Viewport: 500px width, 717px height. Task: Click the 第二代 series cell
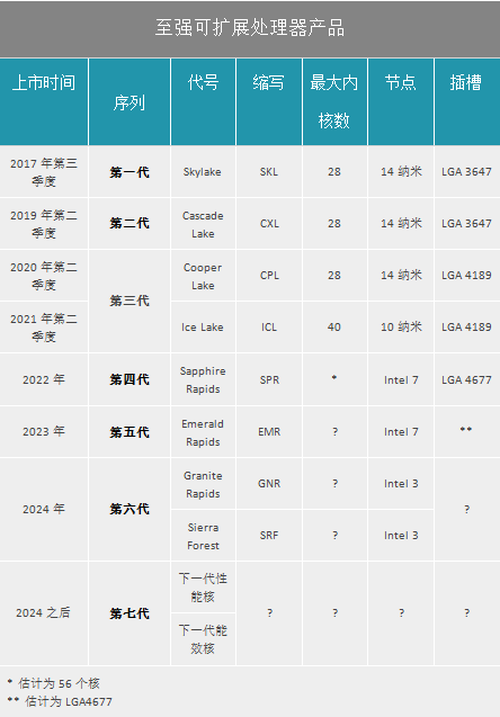(129, 223)
